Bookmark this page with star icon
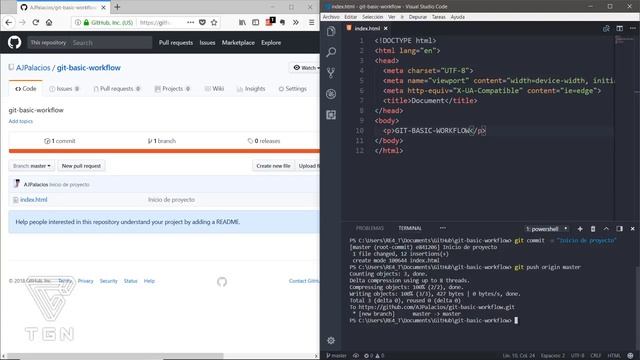 coord(214,22)
